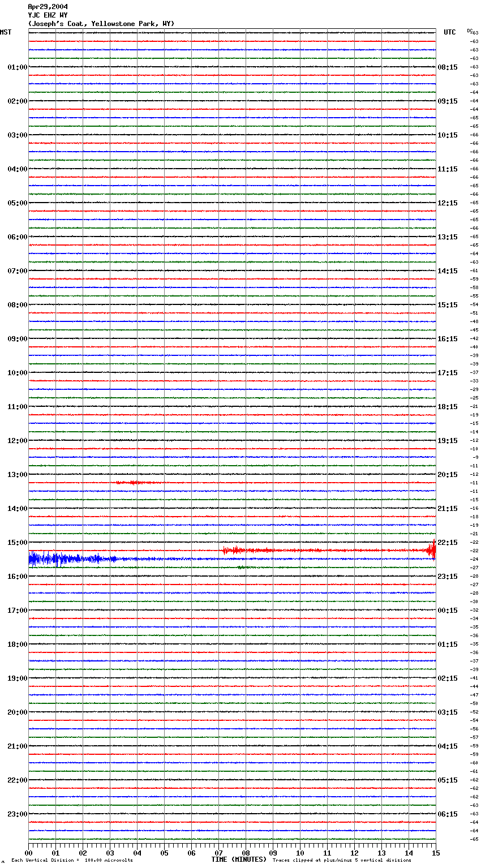Select the 03:00 MST time label

click(x=18, y=135)
